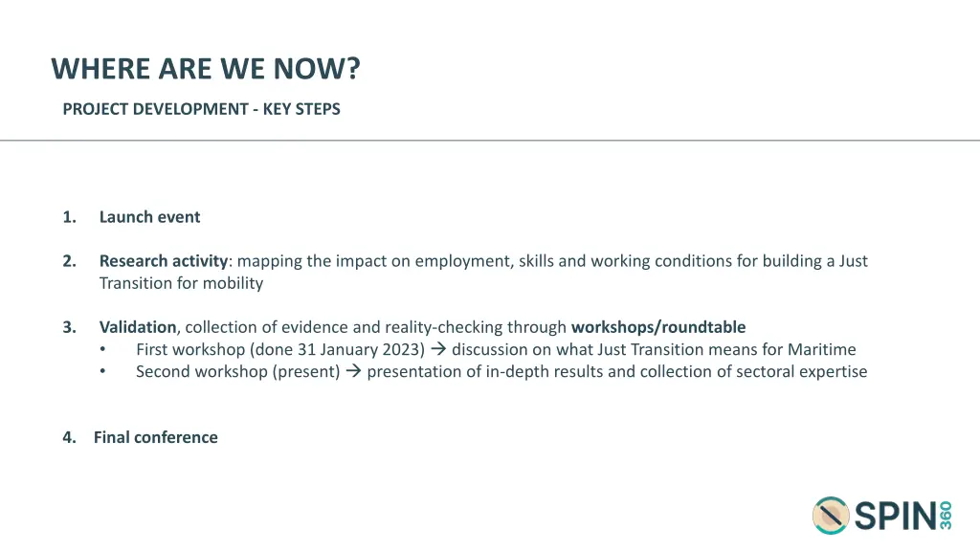Click the SPIN wordmark text in logo

point(895,516)
